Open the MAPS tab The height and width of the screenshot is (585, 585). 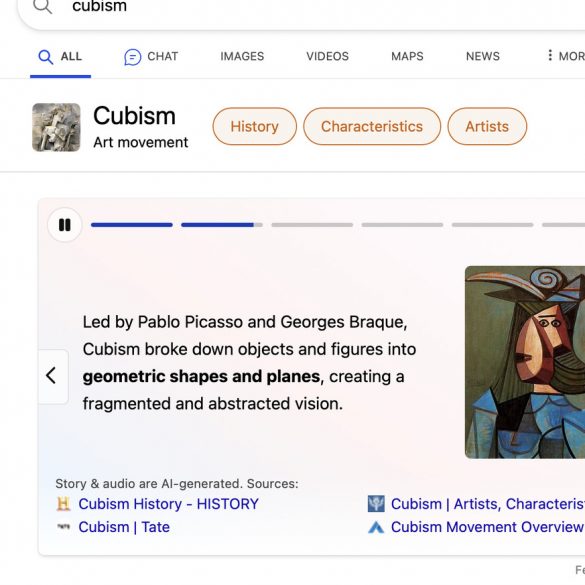pyautogui.click(x=407, y=56)
